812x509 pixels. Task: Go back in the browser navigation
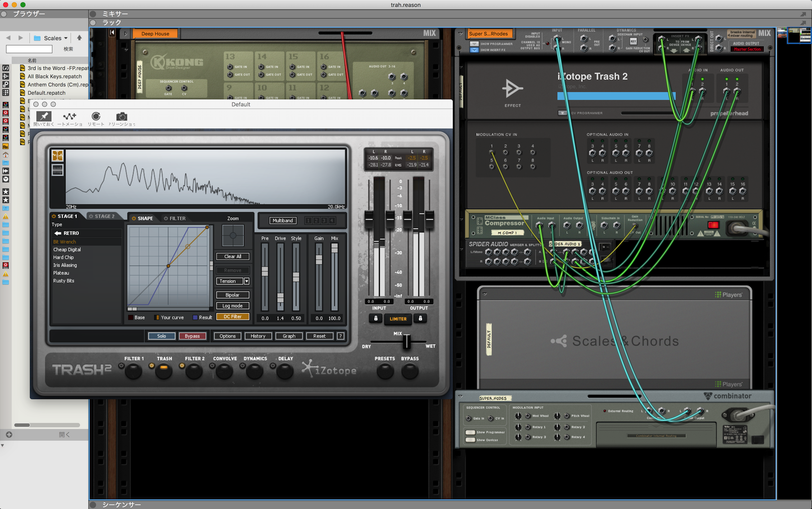[x=8, y=38]
